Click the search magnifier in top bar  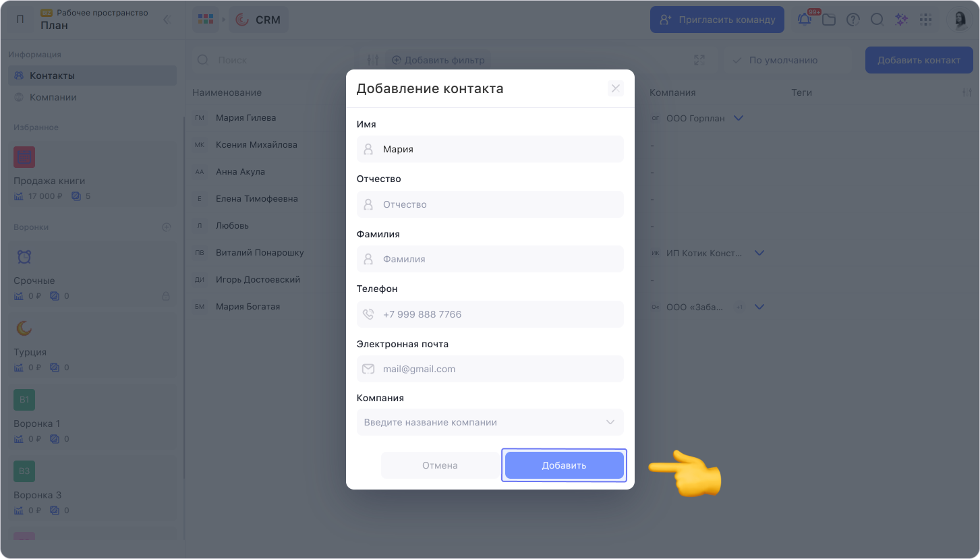(x=877, y=20)
